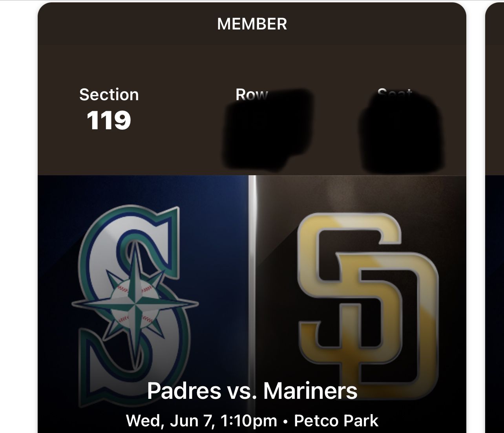Click the bullet separator before Petco Park

point(285,422)
